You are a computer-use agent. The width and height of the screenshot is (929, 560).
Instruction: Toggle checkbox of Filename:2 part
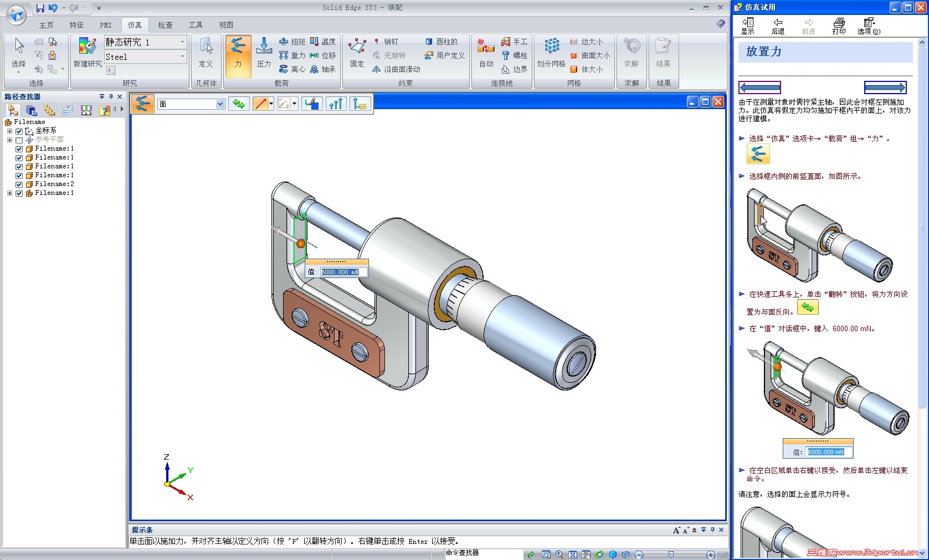19,184
